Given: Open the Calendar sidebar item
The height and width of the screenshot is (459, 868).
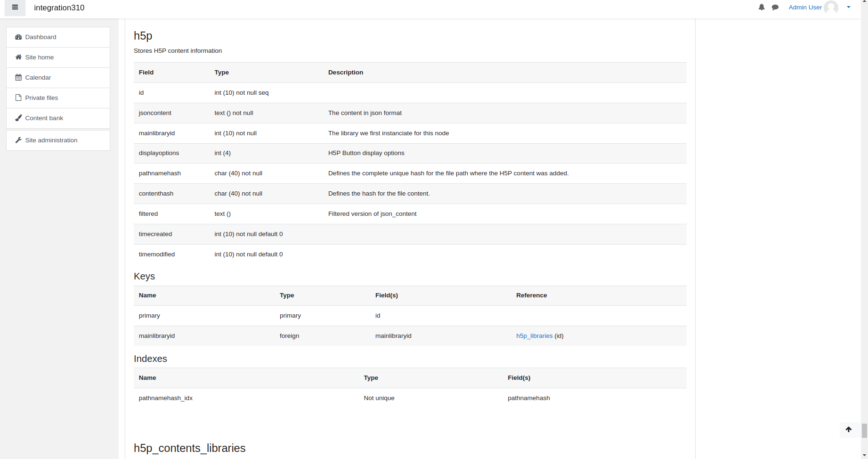Looking at the screenshot, I should [58, 78].
